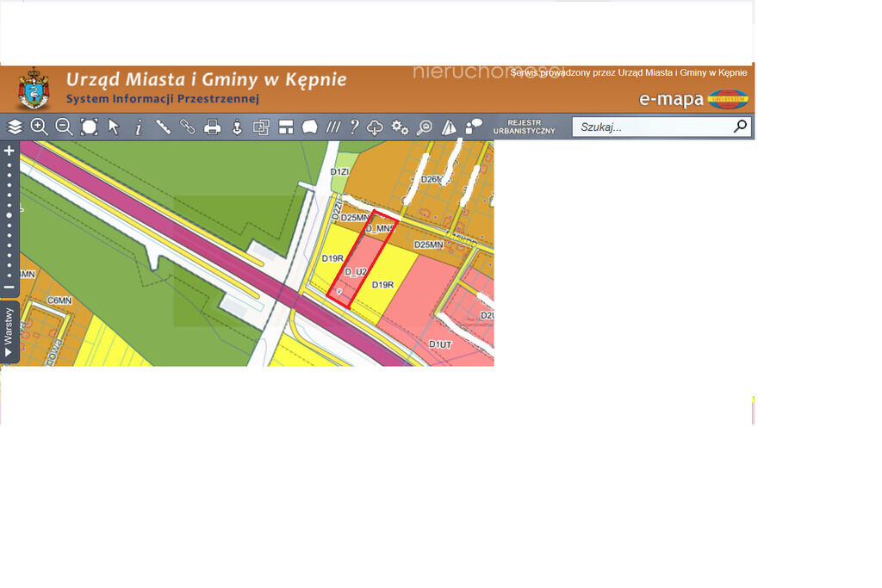The height and width of the screenshot is (588, 882).
Task: Expand the Warstwy layers panel
Action: [x=9, y=332]
